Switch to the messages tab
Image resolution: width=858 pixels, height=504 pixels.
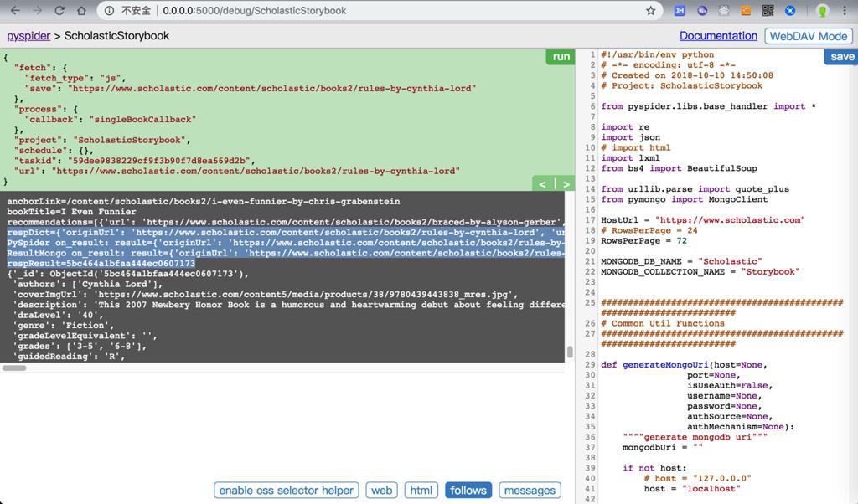pyautogui.click(x=530, y=491)
